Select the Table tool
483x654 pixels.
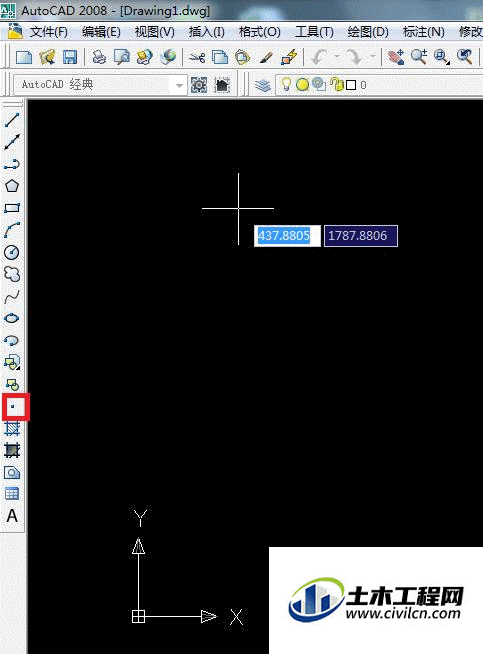point(12,494)
